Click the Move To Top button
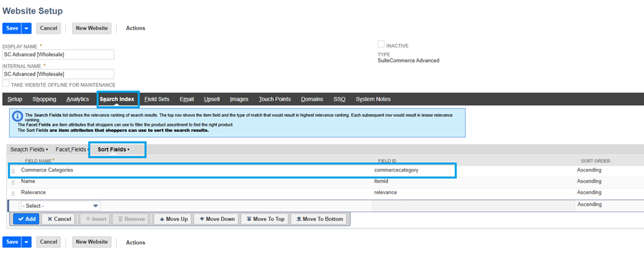Viewport: 644px width, 254px height. click(265, 219)
